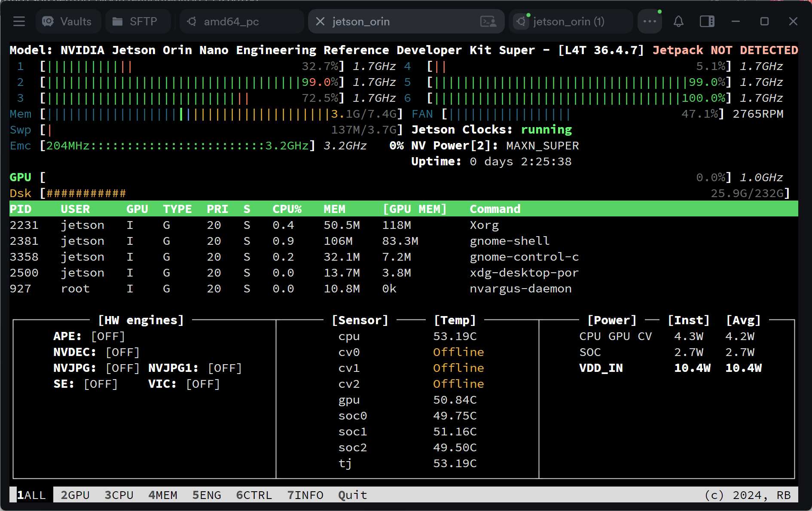
Task: Click the SFTP folder icon
Action: 117,21
